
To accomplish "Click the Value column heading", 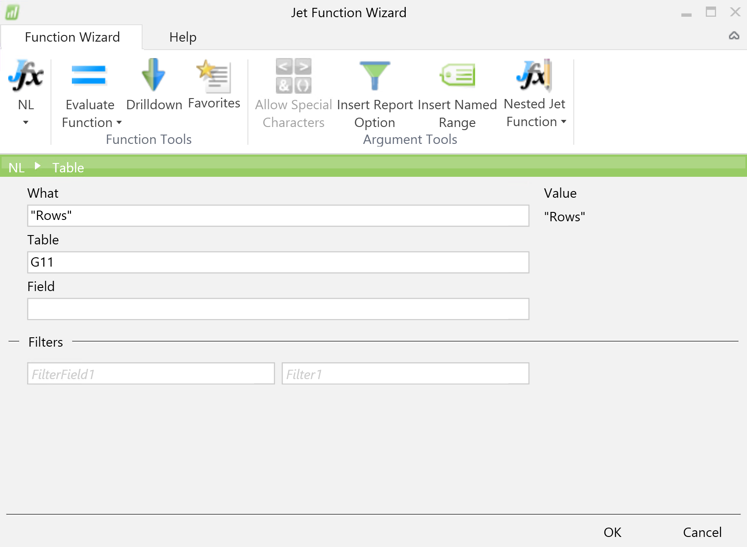I will [560, 193].
